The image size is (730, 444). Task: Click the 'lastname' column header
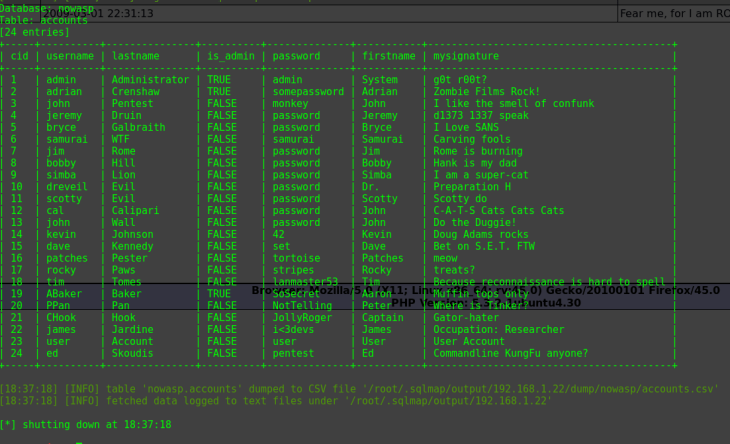point(135,56)
